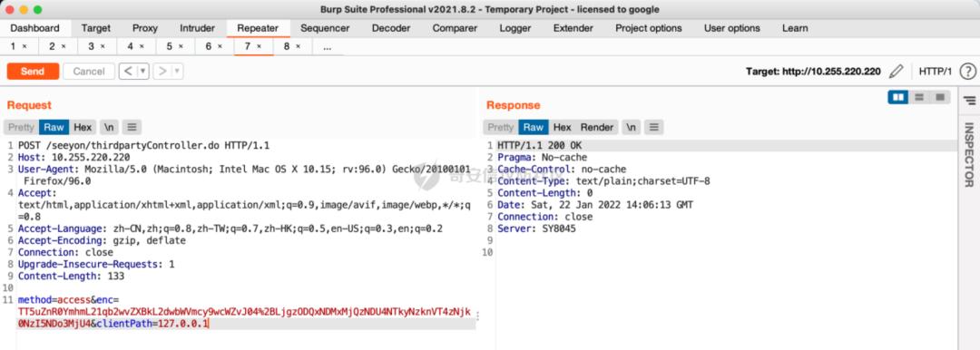Edit target with the pencil icon

(x=897, y=72)
